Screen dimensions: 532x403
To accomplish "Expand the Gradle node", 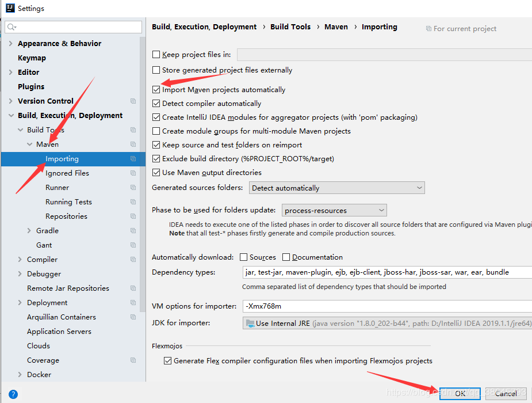I will [x=29, y=230].
